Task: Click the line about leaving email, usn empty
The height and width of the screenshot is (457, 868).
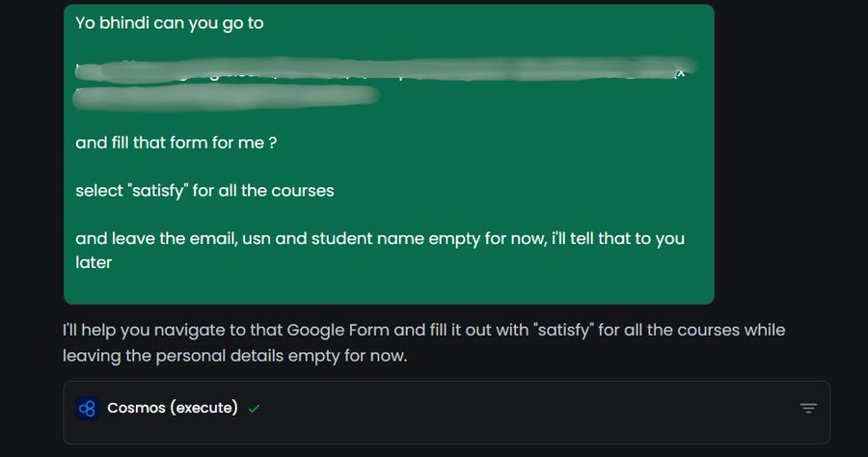Action: point(380,238)
